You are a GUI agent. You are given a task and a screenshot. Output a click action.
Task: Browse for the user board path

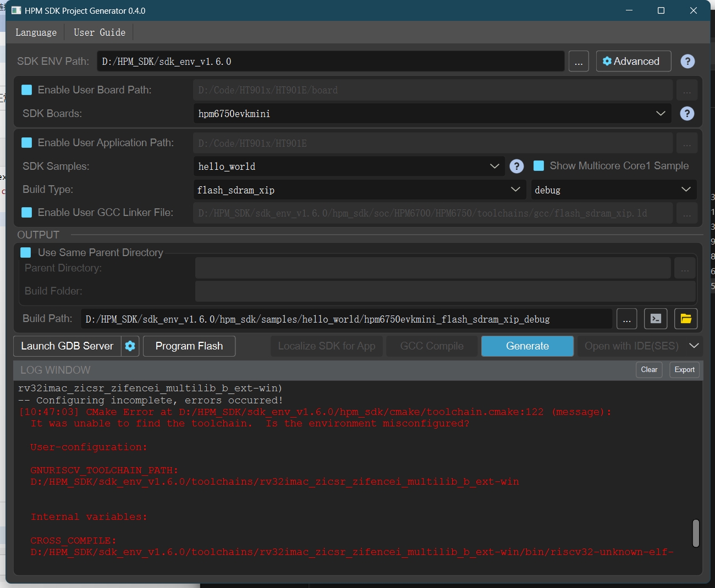click(x=687, y=90)
